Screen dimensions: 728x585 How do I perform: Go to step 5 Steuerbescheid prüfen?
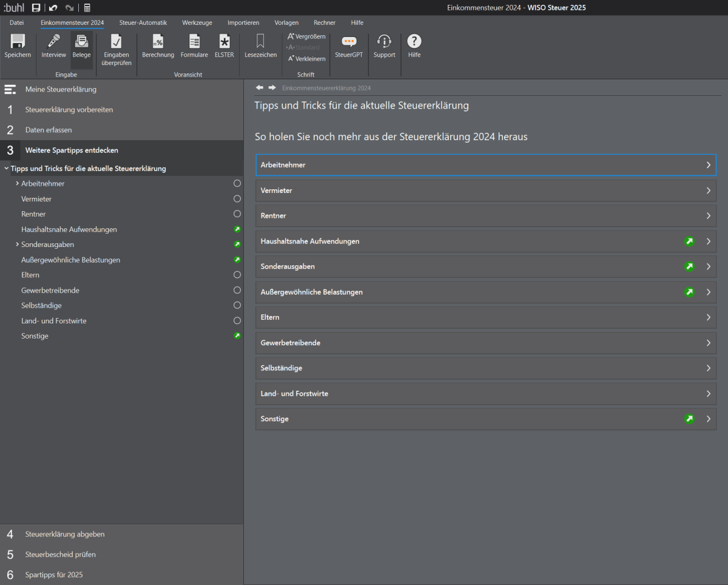[x=121, y=554]
